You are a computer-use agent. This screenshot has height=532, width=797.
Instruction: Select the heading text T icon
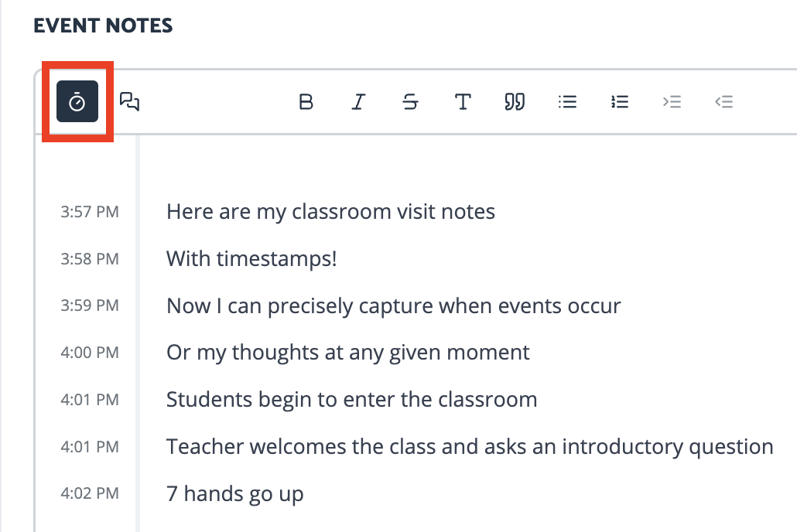[x=463, y=102]
